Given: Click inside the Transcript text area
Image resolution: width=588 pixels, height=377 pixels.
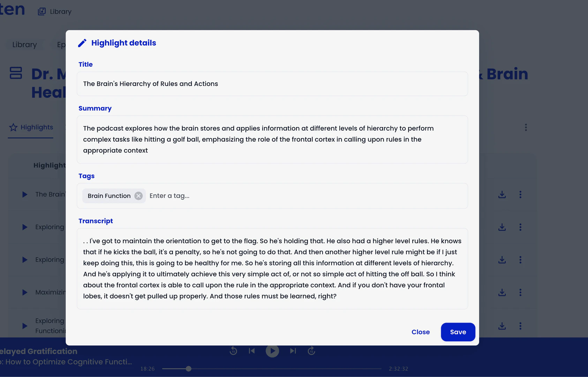Looking at the screenshot, I should click(x=272, y=268).
